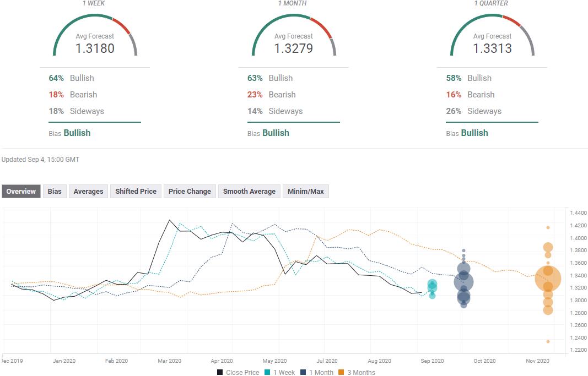Click the Sep 2020 axis label
This screenshot has width=588, height=376.
pos(432,361)
